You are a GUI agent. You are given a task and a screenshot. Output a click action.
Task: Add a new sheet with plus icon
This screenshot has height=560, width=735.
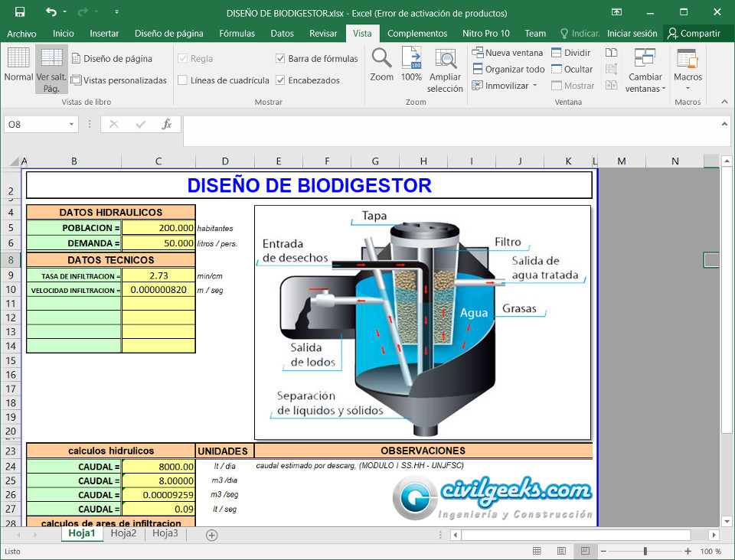tap(212, 535)
